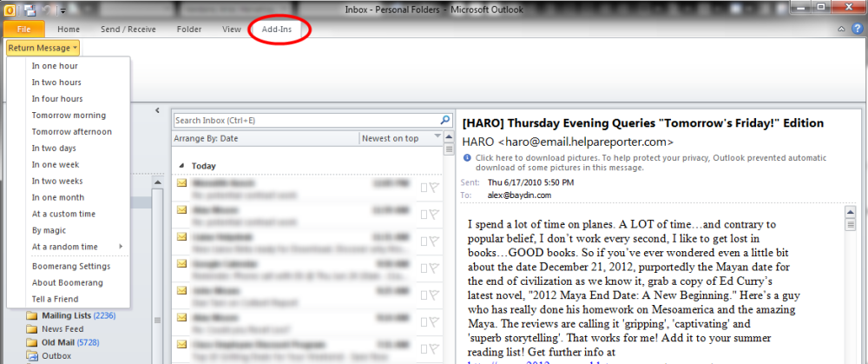Image resolution: width=868 pixels, height=364 pixels.
Task: Click category box of first Today message
Action: tap(424, 188)
